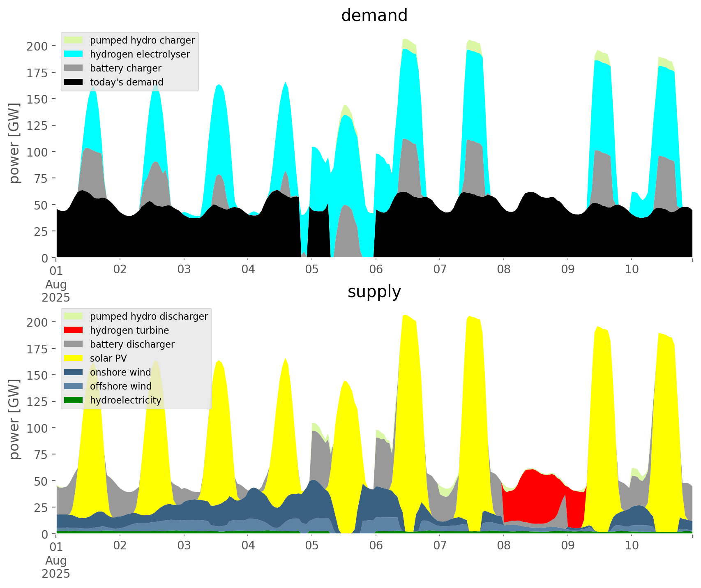Viewport: 701px width, 588px height.
Task: Click the supply chart's power [GW] axis label
Action: click(14, 419)
